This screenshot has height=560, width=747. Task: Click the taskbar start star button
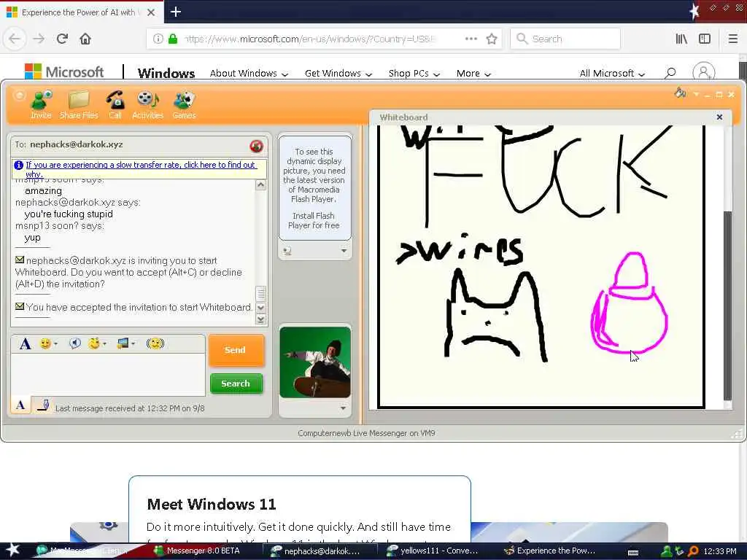point(12,550)
